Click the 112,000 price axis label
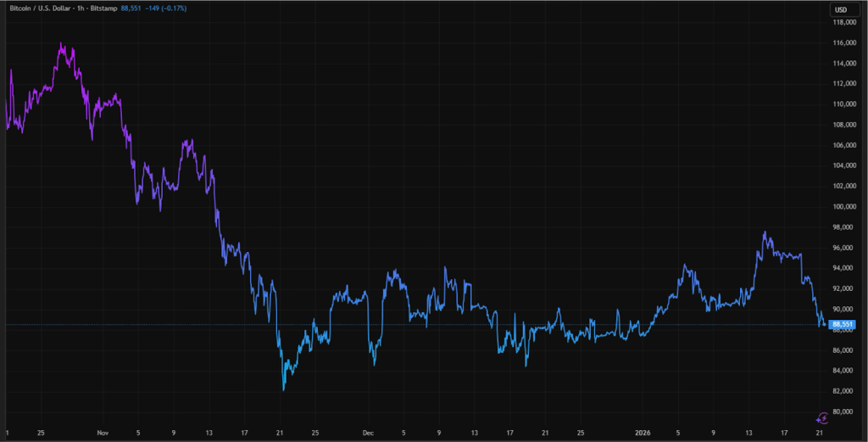The width and height of the screenshot is (868, 442). [845, 84]
